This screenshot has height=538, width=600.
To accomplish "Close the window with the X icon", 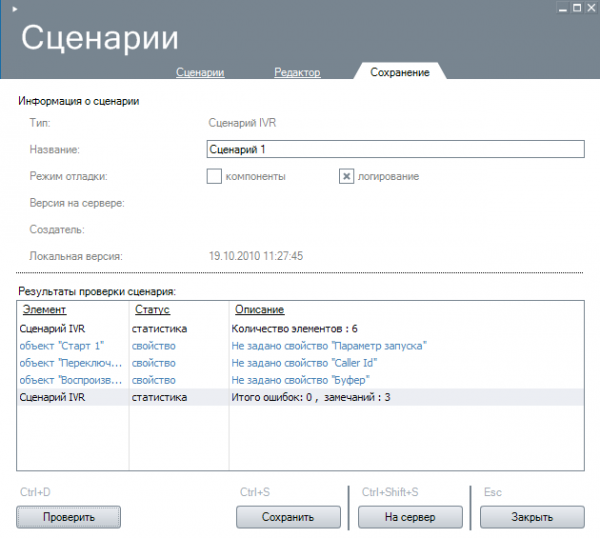I will pos(590,7).
